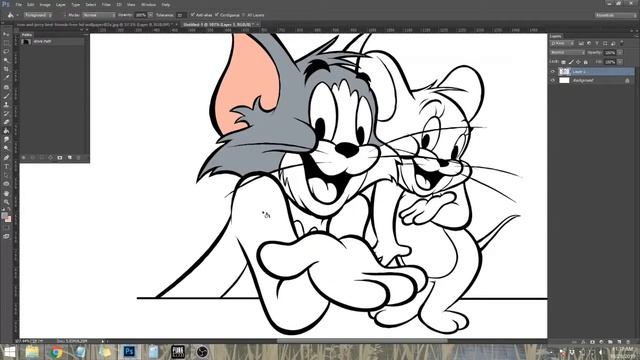Filter layers by adjustment layers icon
Viewport: 640px width, 360px height.
pos(589,43)
